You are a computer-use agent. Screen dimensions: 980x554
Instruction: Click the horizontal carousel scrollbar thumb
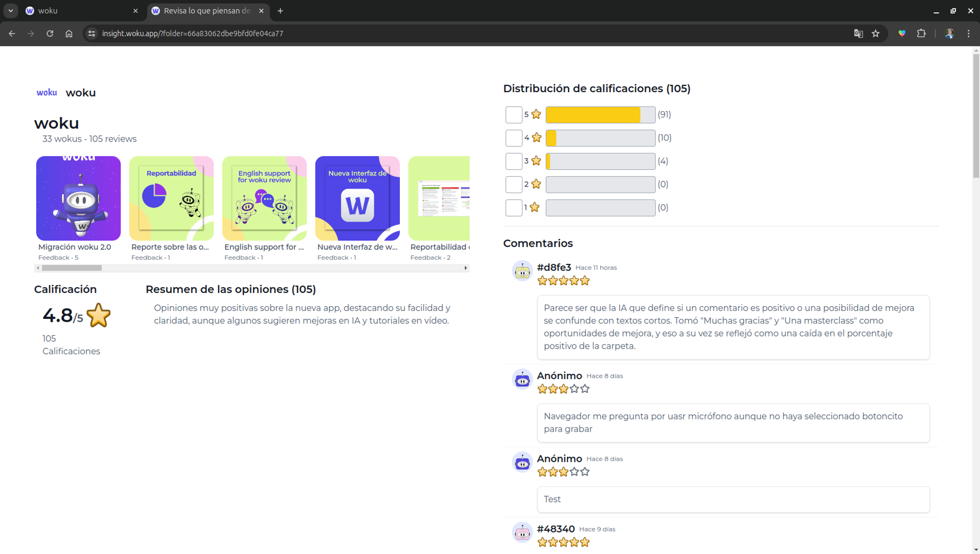coord(72,268)
